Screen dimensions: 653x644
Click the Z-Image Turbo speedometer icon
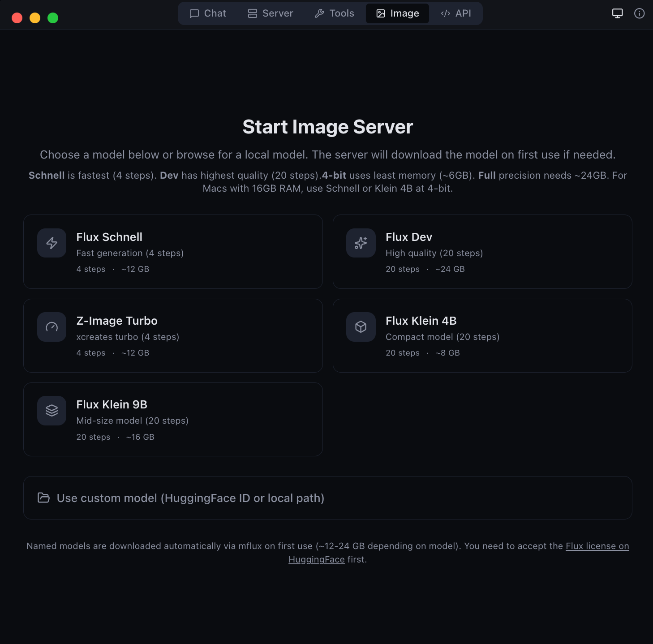[x=52, y=327]
